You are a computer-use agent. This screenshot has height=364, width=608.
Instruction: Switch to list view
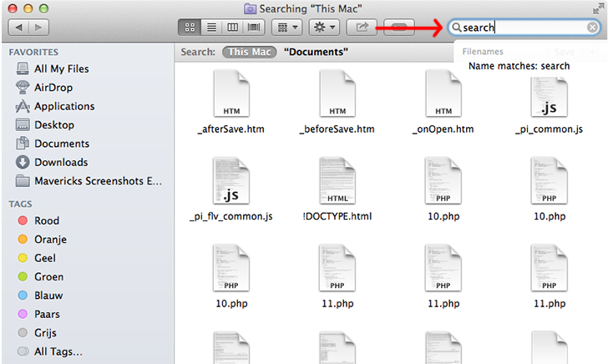(x=211, y=28)
